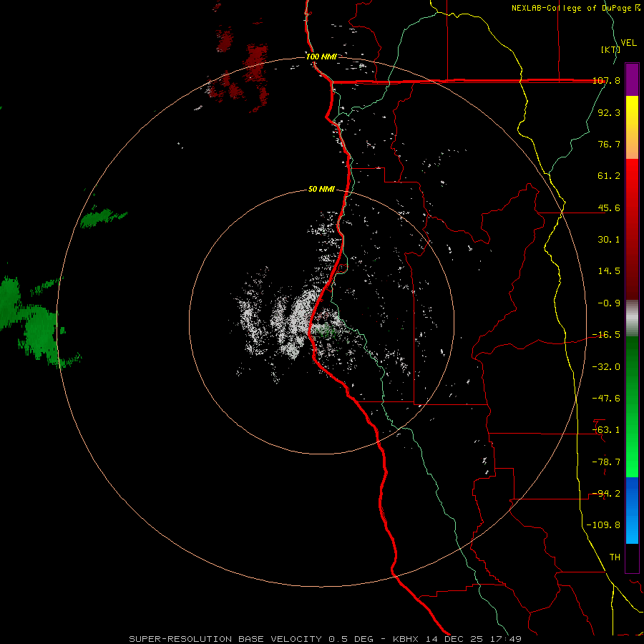Viewport: 644px width, 644px height.
Task: Click the 107.8 velocity scale value
Action: [607, 81]
